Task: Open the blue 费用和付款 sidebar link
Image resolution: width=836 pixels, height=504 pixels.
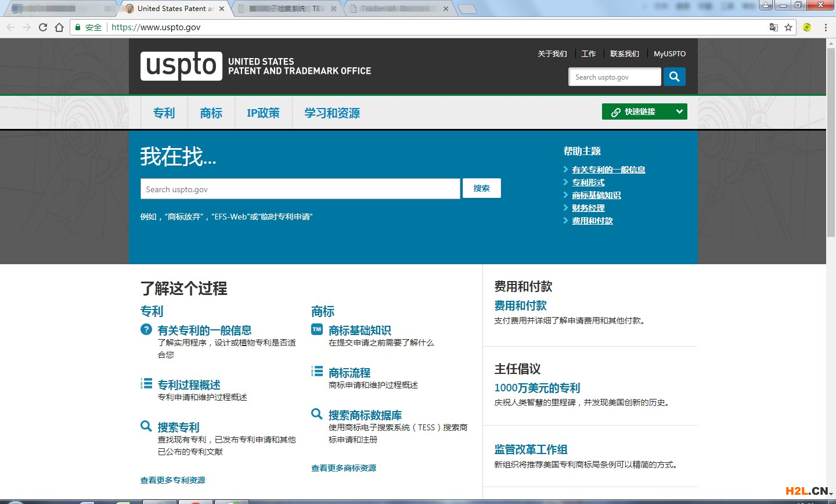Action: pos(520,305)
